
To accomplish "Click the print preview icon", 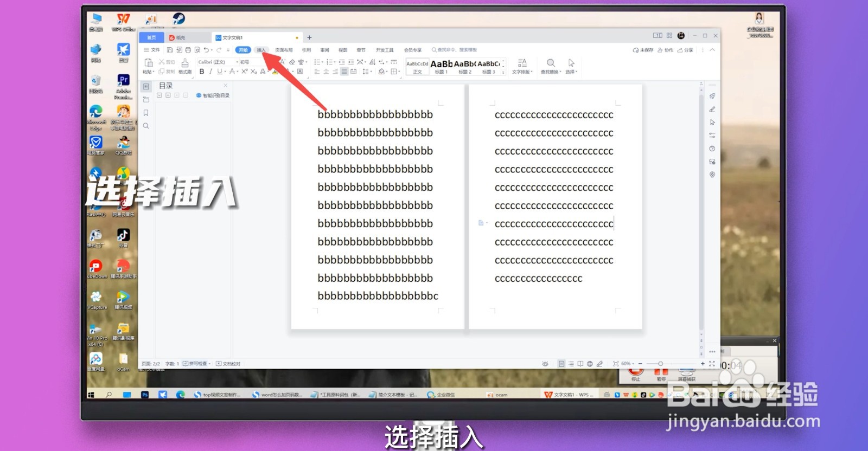I will click(x=197, y=50).
